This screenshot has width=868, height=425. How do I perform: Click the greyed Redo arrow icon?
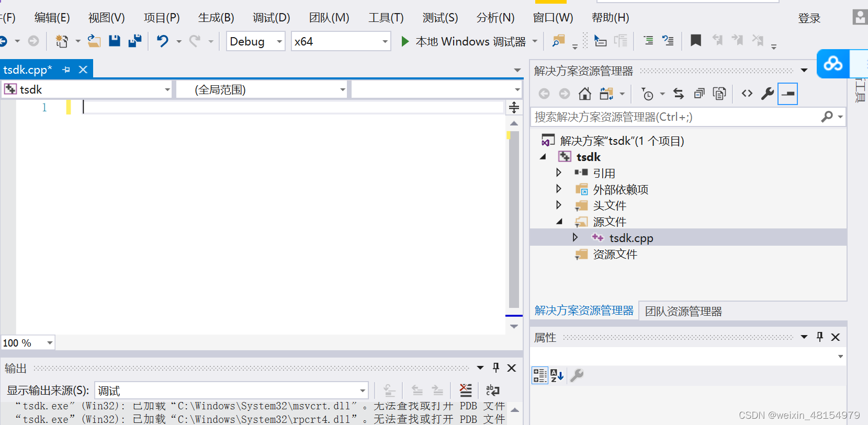point(195,41)
